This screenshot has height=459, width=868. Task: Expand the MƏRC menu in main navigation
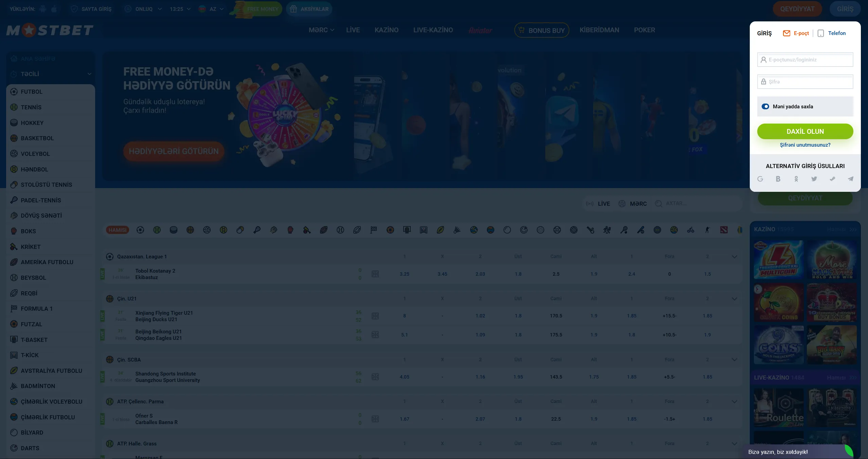(321, 30)
